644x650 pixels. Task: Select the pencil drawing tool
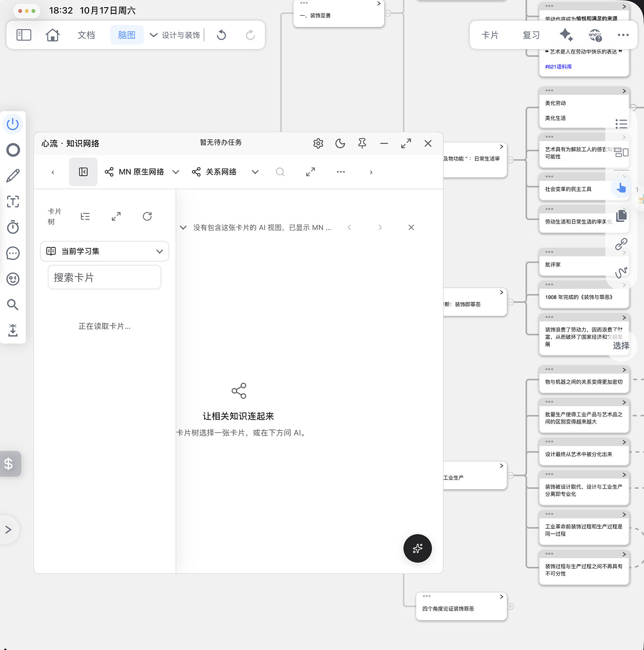coord(13,176)
